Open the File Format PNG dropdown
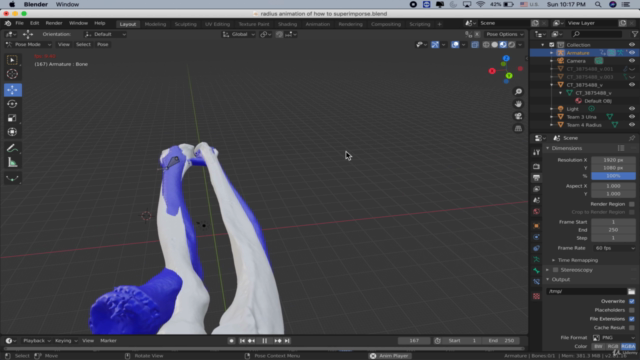 [x=613, y=338]
